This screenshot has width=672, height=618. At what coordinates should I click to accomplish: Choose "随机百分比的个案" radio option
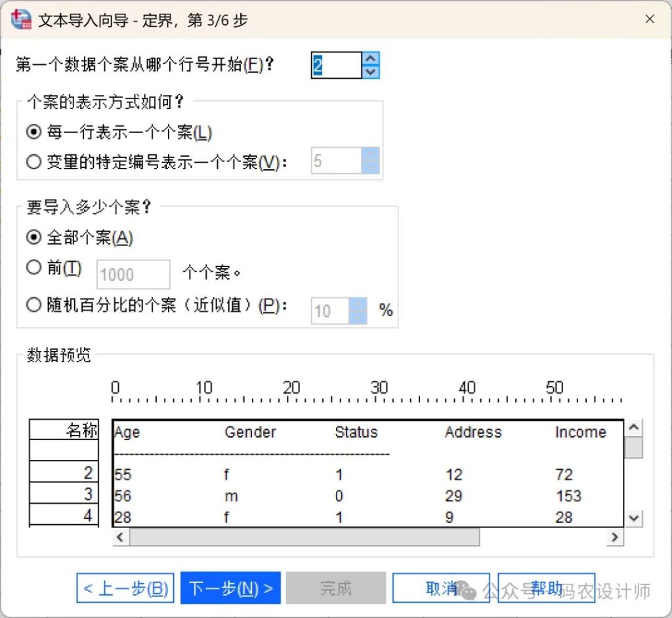(x=33, y=306)
